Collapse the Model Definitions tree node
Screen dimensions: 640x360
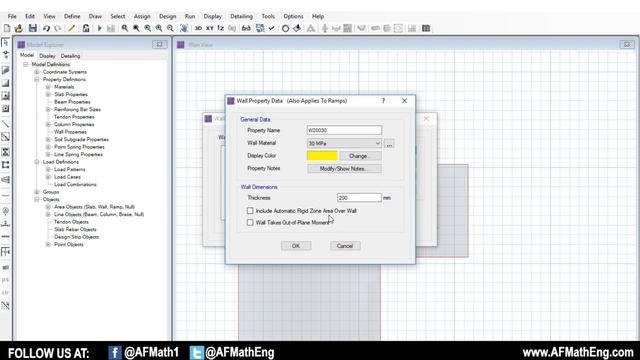pos(26,64)
